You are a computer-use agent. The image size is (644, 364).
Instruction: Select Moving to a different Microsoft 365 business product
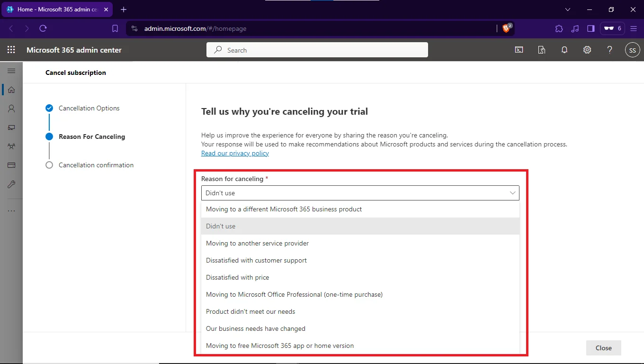(360, 209)
